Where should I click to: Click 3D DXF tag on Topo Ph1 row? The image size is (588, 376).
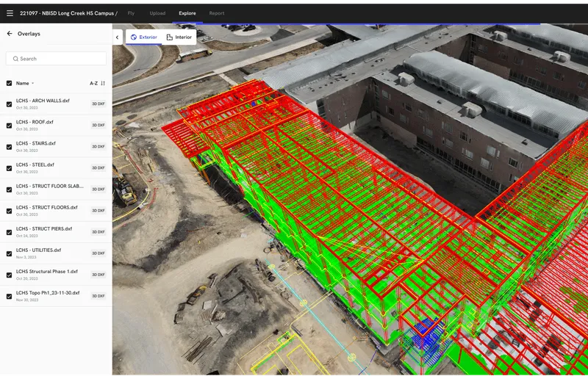tap(98, 296)
